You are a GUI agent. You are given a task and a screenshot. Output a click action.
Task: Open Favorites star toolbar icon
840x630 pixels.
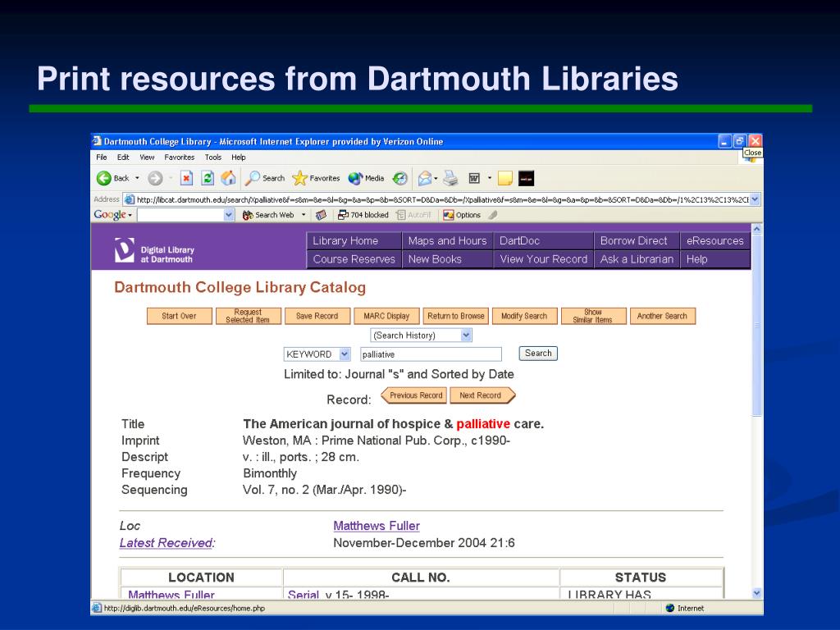click(300, 178)
